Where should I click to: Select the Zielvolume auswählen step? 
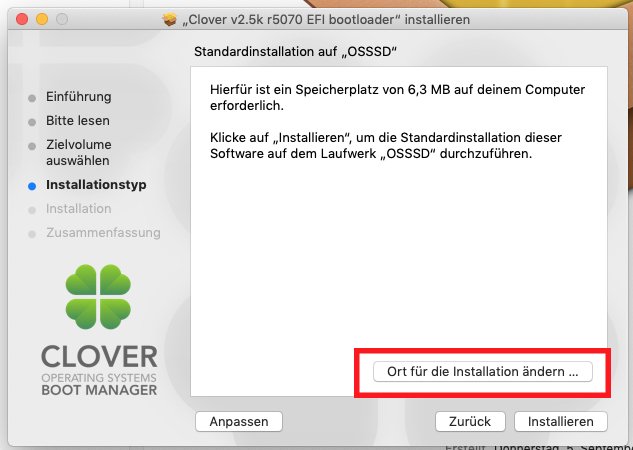point(79,153)
